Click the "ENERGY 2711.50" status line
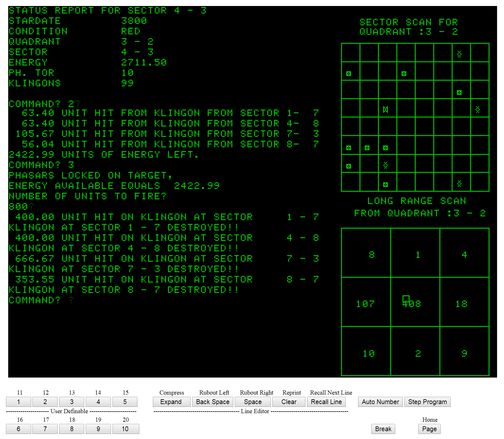Image resolution: width=504 pixels, height=439 pixels. 88,63
